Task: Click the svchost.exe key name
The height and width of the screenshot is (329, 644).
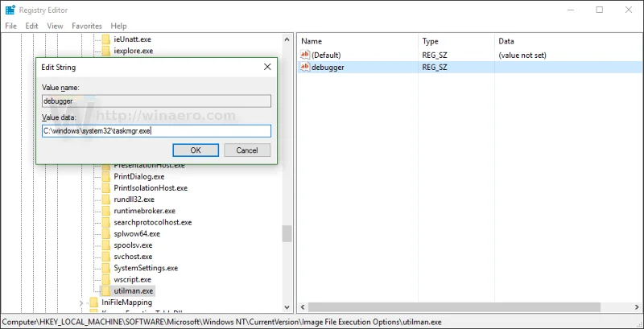Action: (133, 257)
